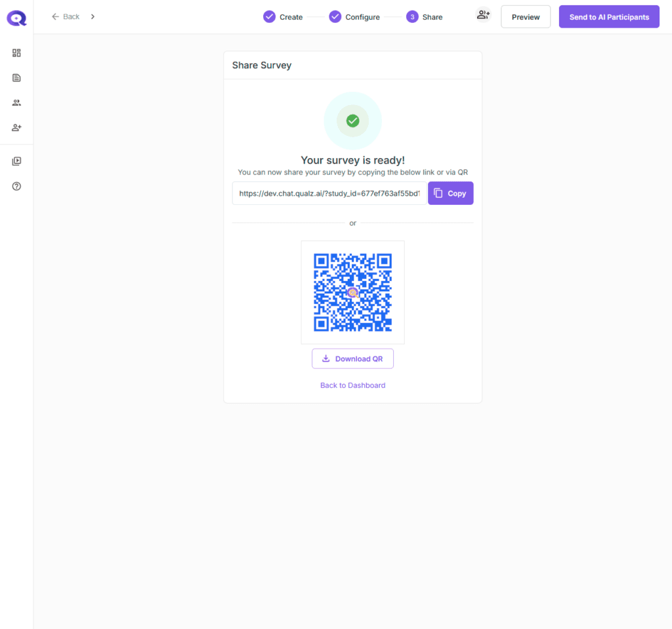Screen dimensions: 672x629
Task: Click Send to AI Participants
Action: click(608, 17)
